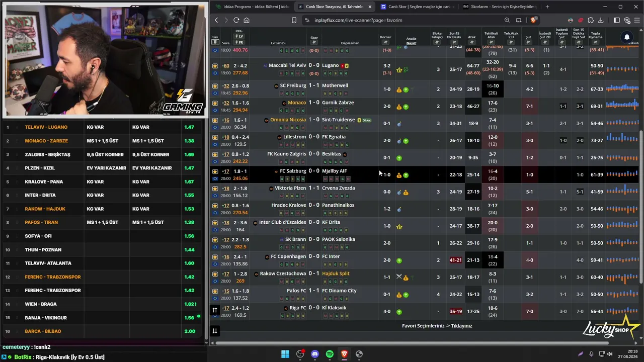
Task: Click money bag icon in SC Freiburg row
Action: [x=399, y=90]
